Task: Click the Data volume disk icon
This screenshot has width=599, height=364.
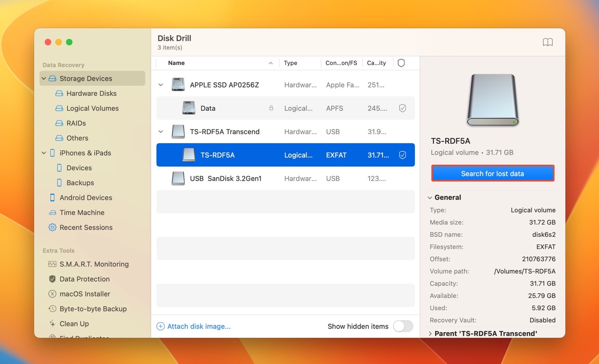Action: [189, 108]
